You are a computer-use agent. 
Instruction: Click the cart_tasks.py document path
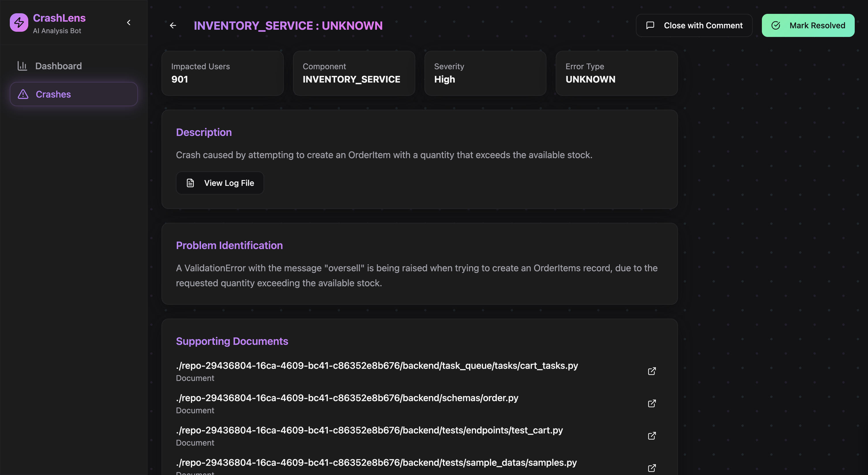pos(377,366)
